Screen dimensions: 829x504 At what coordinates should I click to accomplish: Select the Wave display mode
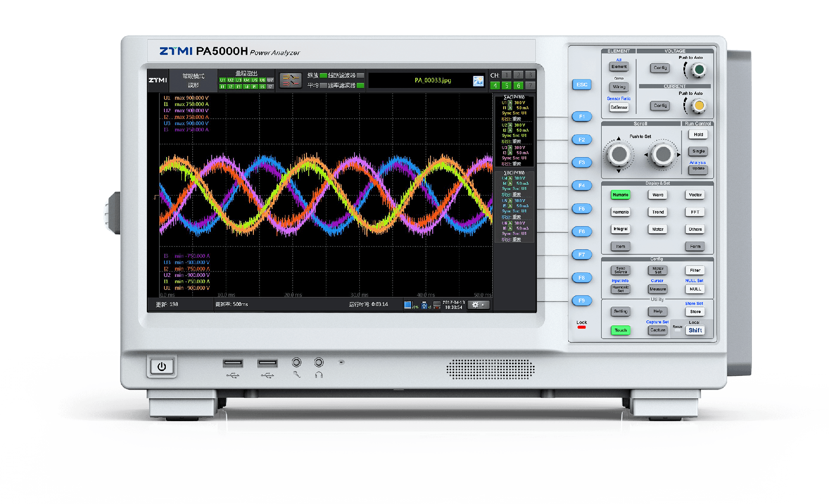[x=658, y=195]
